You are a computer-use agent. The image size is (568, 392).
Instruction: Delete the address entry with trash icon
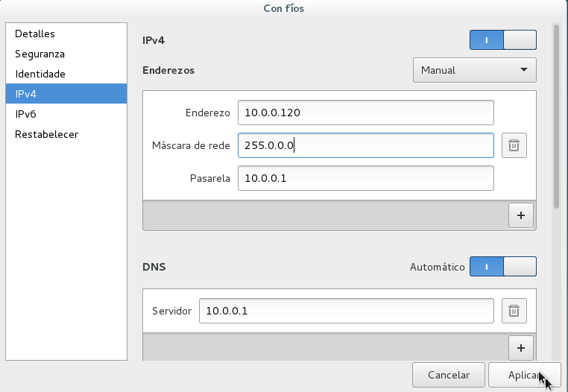[x=514, y=145]
